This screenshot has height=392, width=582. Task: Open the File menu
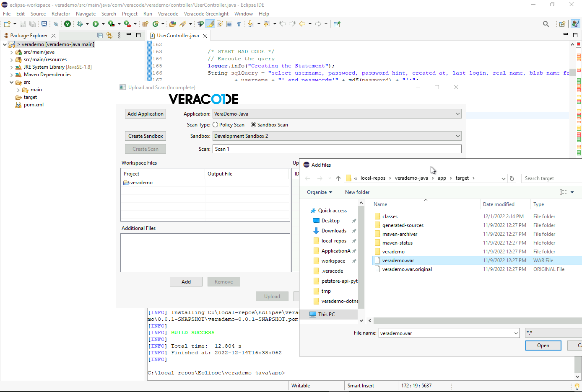click(7, 14)
